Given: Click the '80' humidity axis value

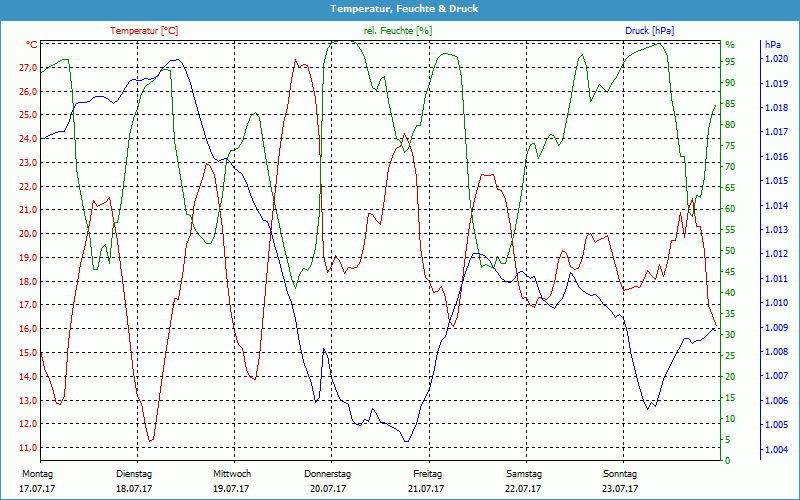Looking at the screenshot, I should pos(730,124).
